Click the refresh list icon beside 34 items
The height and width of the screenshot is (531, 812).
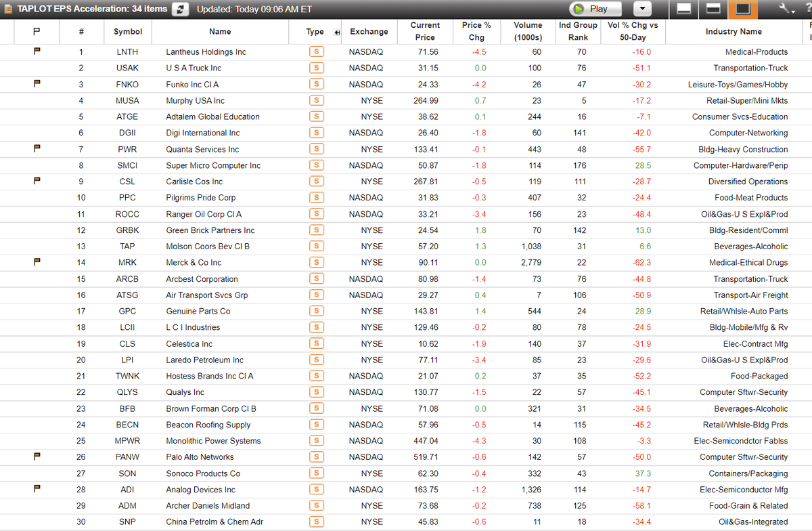click(x=180, y=9)
